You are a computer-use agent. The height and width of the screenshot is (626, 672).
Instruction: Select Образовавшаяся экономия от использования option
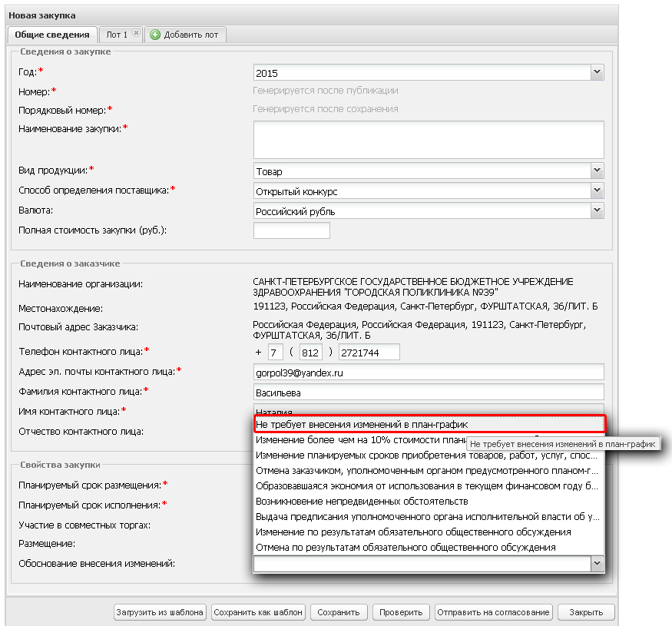[429, 485]
